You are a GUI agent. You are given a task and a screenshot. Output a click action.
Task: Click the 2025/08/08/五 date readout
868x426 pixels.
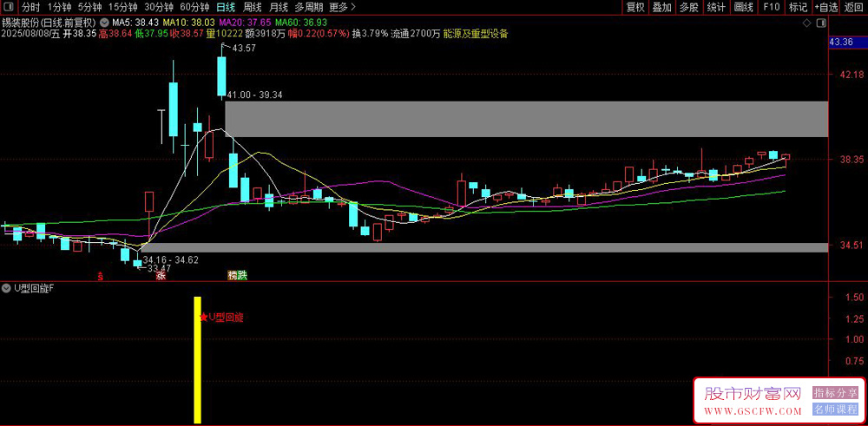coord(30,34)
